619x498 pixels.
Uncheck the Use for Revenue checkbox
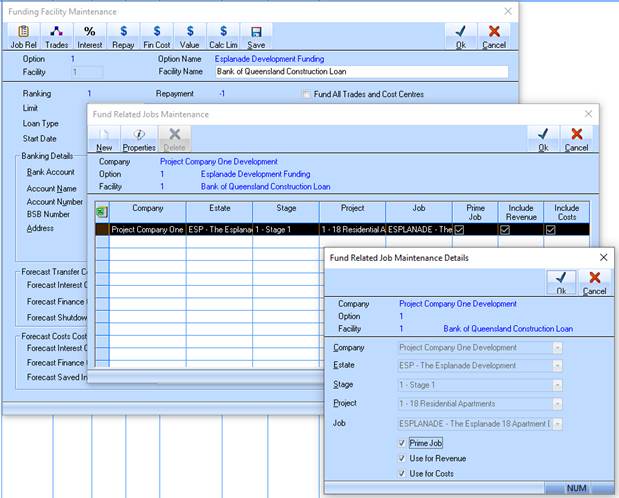402,458
